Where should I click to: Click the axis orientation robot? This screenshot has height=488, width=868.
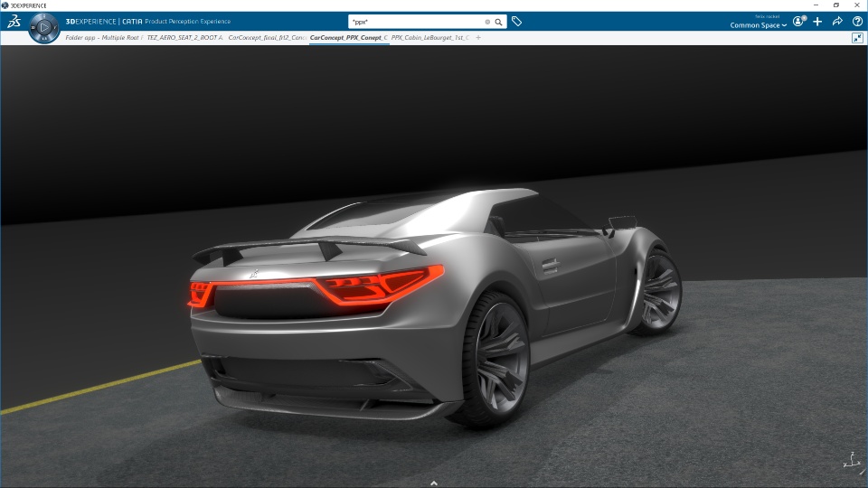point(853,460)
